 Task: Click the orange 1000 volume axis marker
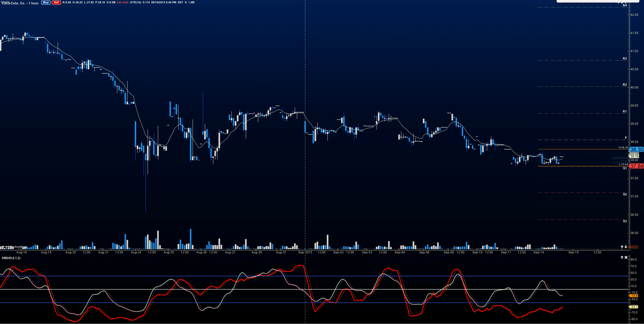(x=634, y=247)
